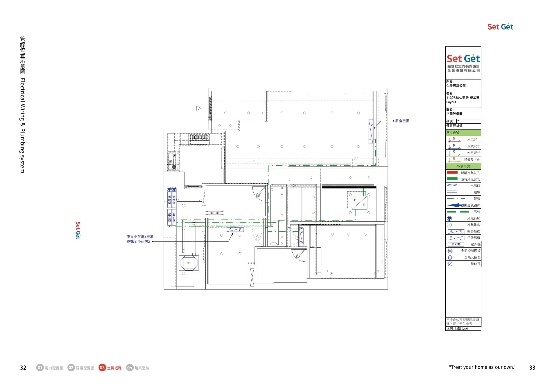Click the thick dashed 風管 line symbol
Screen dimensions: 552x392
tap(458, 212)
